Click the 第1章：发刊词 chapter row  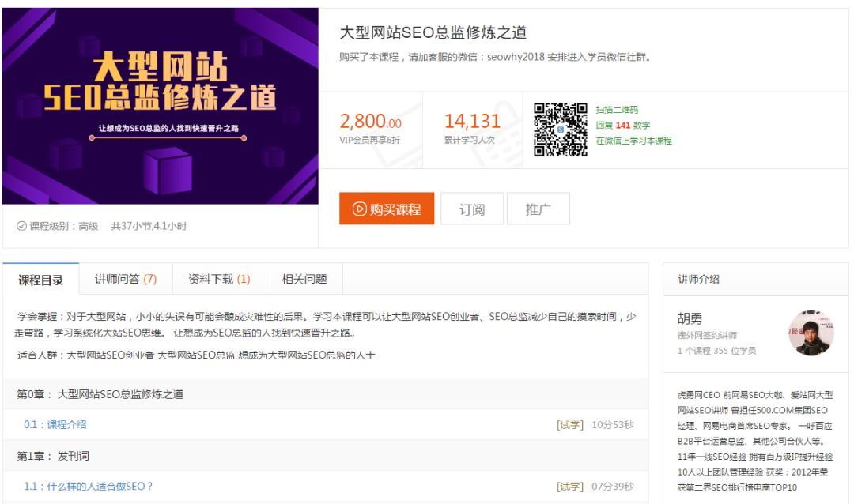pos(325,456)
